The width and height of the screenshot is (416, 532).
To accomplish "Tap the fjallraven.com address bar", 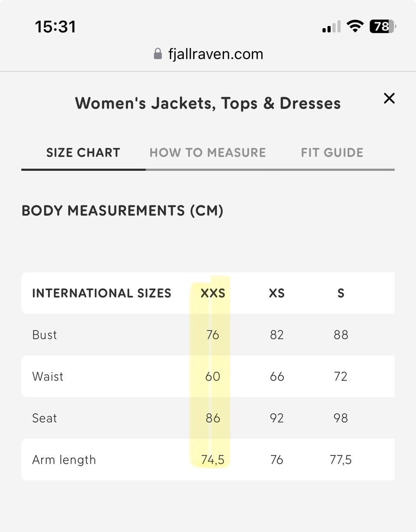I will click(x=215, y=54).
